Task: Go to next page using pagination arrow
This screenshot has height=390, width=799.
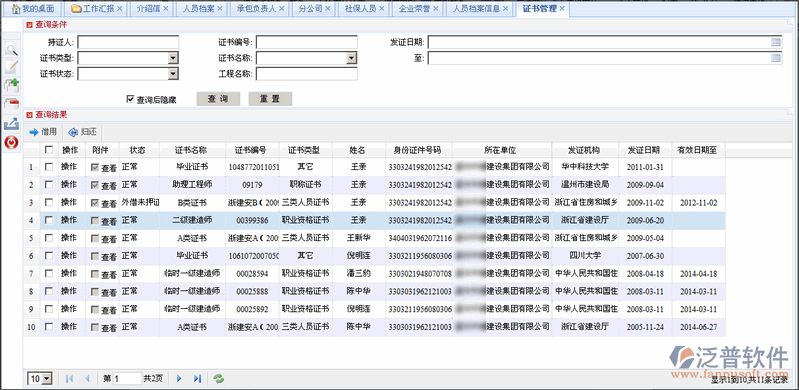Action: [179, 378]
